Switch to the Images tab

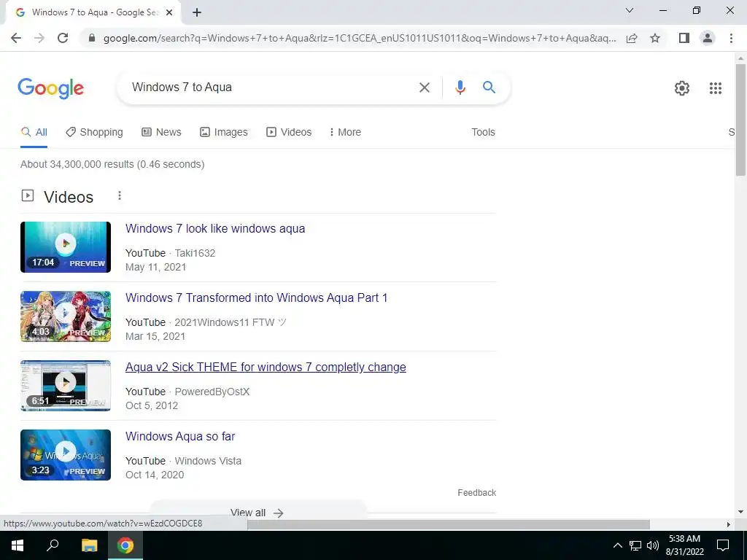point(224,133)
